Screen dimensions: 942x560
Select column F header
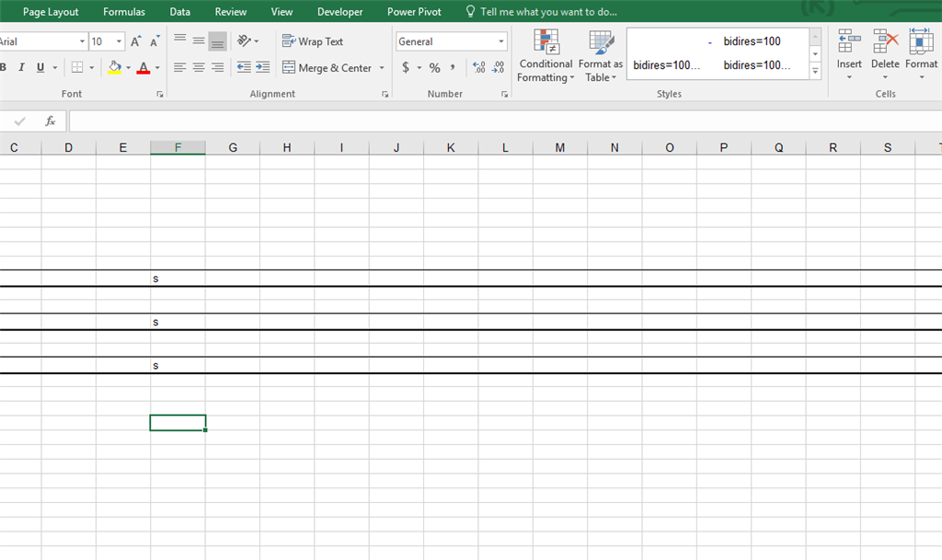pyautogui.click(x=178, y=148)
